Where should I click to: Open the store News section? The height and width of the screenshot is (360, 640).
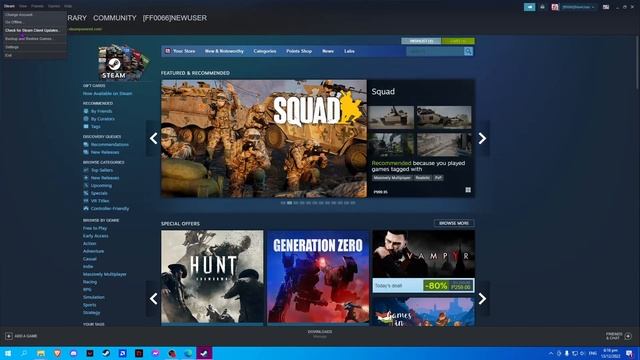328,51
